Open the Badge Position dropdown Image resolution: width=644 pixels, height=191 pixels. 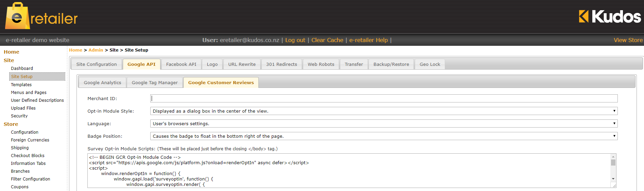[x=384, y=136]
